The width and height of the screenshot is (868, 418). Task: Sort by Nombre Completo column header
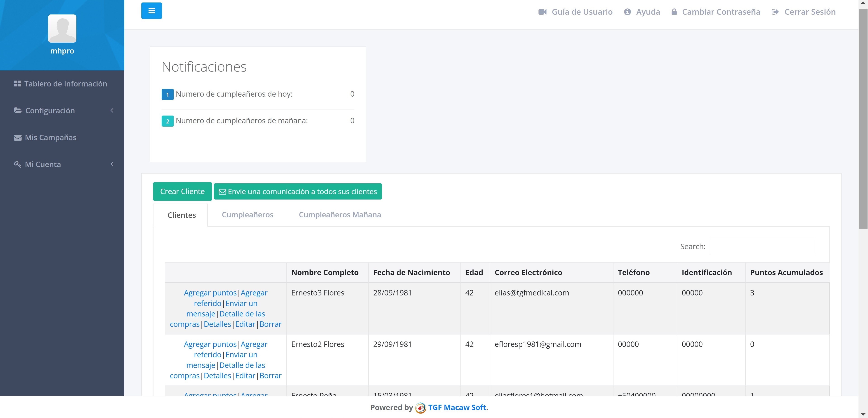[x=325, y=273]
